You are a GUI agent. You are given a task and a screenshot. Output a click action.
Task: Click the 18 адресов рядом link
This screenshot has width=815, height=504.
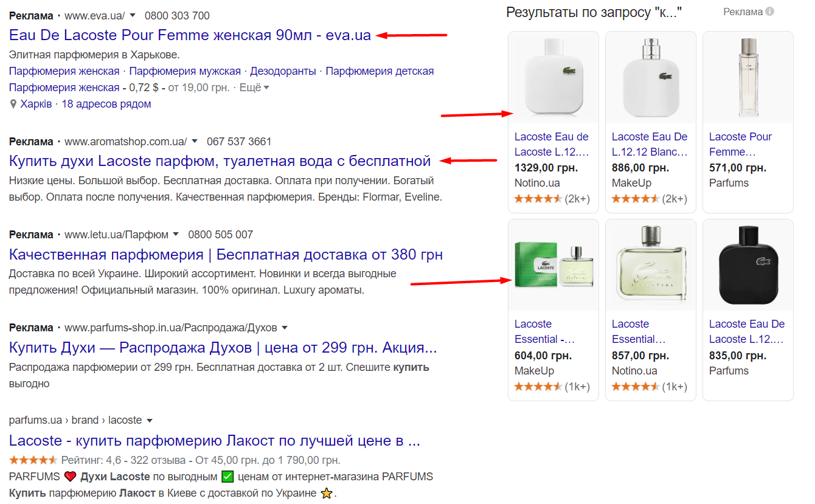106,104
